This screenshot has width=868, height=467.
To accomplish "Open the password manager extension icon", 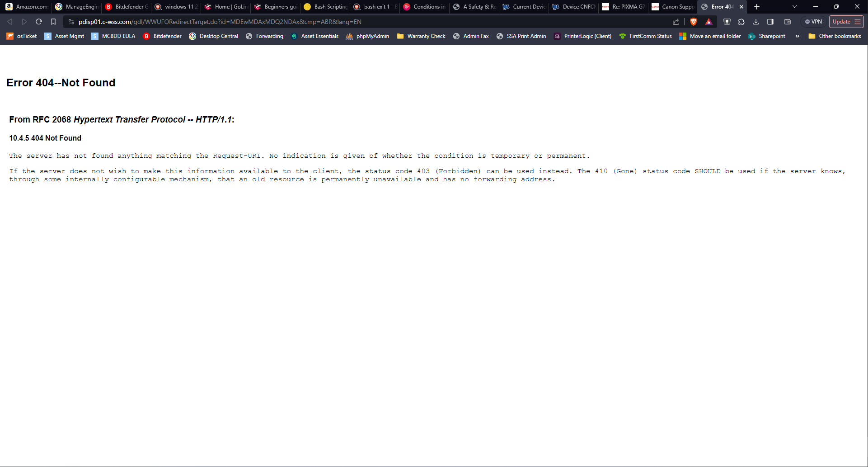I will 727,22.
